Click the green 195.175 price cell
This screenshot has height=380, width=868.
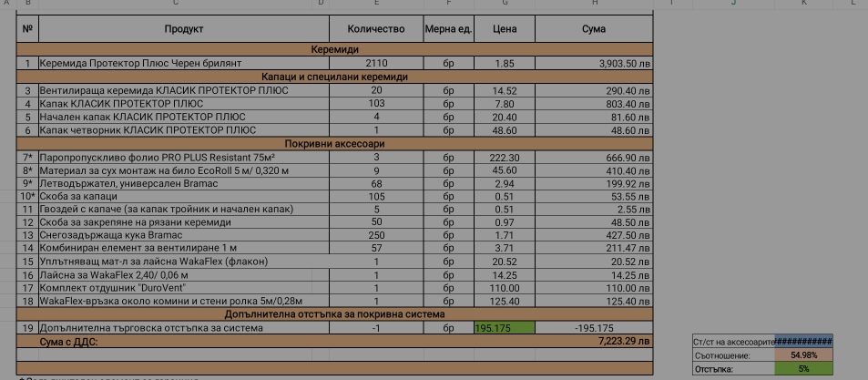click(x=505, y=328)
